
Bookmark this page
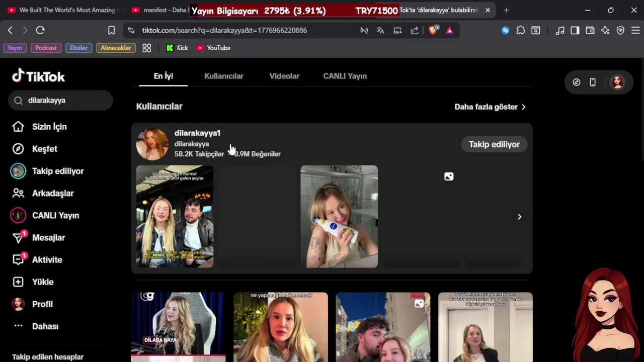111,30
